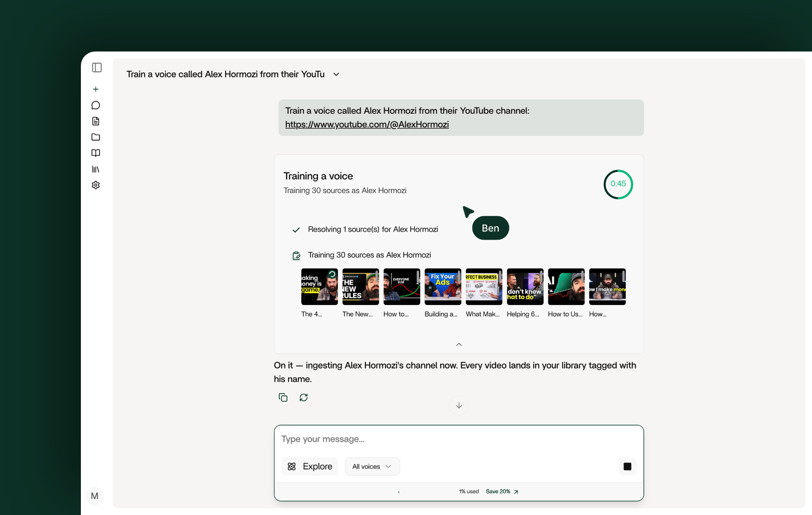Click the Save 20% link
Screen dimensions: 812x515
pyautogui.click(x=502, y=492)
